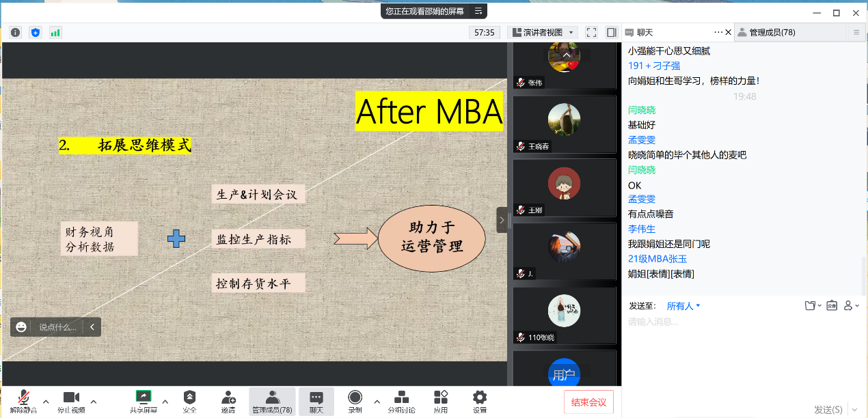Click the 公告 announcement icon in chat
Viewport: 868px width, 418px height.
tap(832, 305)
